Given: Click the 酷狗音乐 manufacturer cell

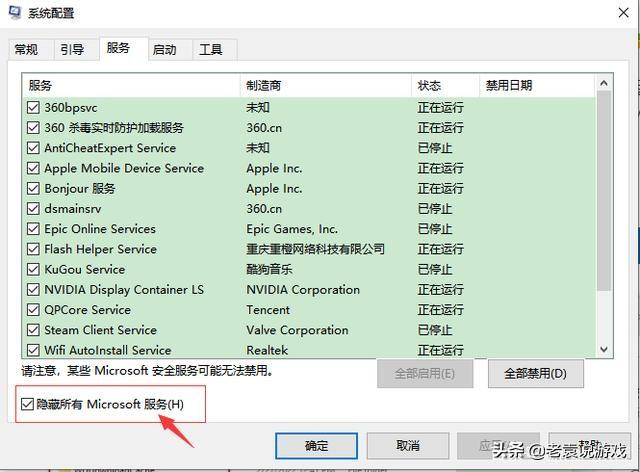Looking at the screenshot, I should click(269, 269).
